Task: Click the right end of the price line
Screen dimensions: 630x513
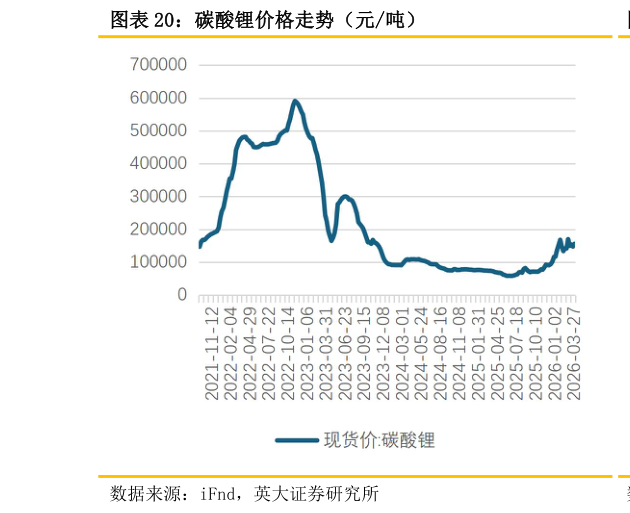Action: (x=574, y=244)
